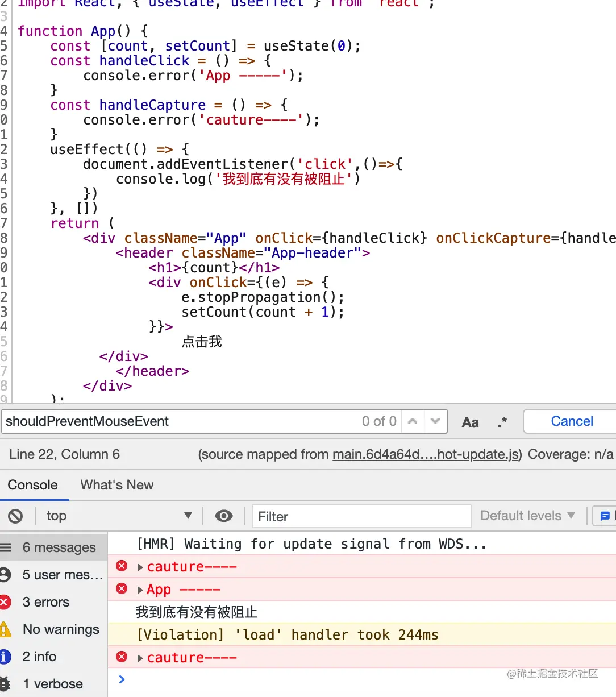Open the Default levels dropdown
Viewport: 616px width, 697px height.
tap(527, 516)
